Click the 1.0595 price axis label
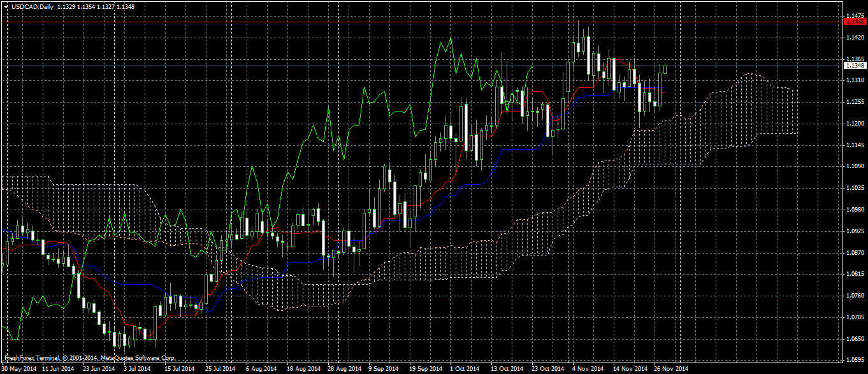This screenshot has width=868, height=374. tap(855, 360)
